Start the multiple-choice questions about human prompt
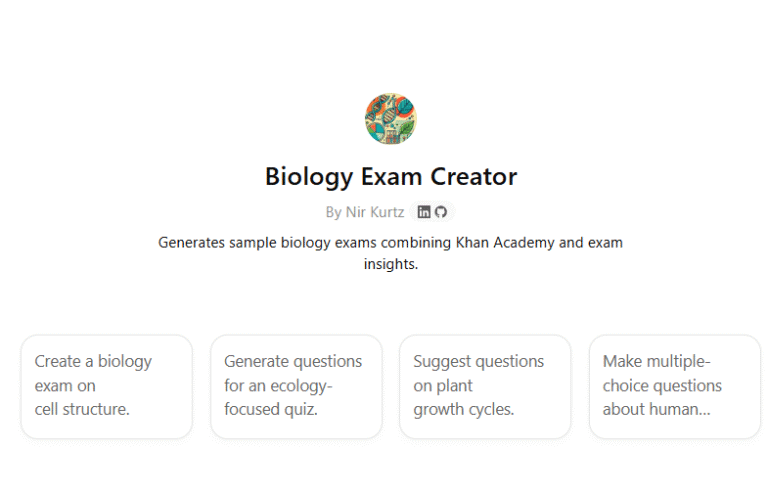768x497 pixels. (x=674, y=386)
